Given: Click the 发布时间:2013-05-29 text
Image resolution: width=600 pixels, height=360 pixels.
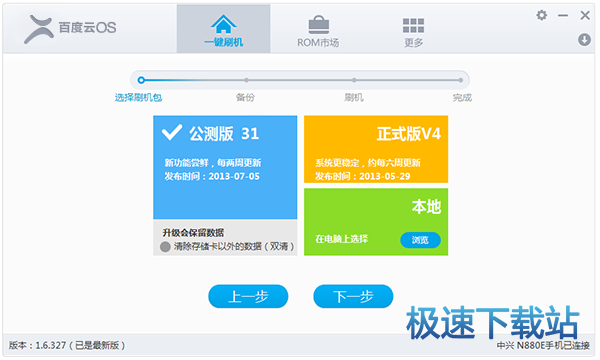Looking at the screenshot, I should 362,176.
